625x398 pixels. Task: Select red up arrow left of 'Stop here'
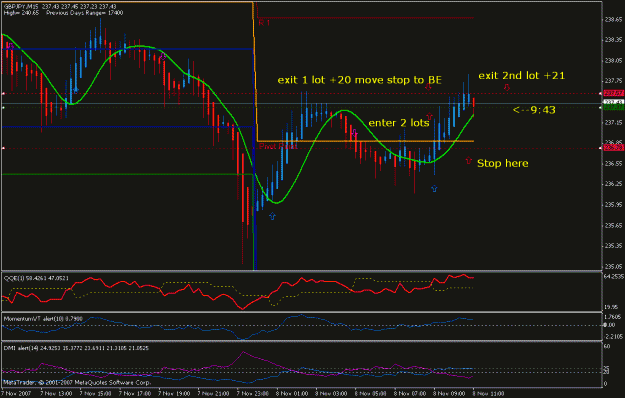coord(468,161)
